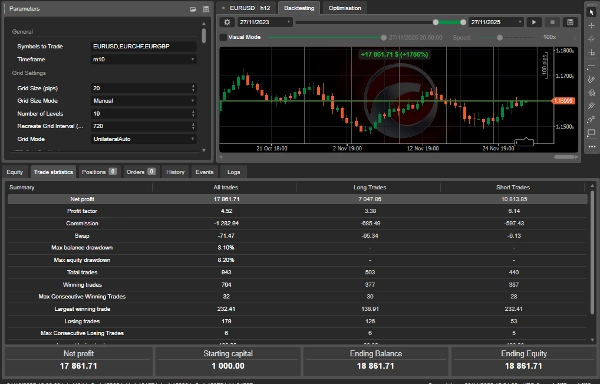
Task: Select the zigzag tool below the crosshair
Action: [592, 39]
